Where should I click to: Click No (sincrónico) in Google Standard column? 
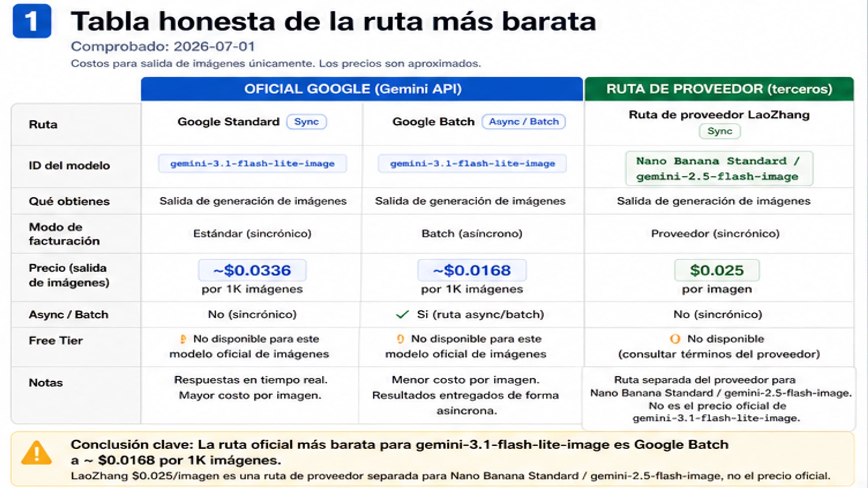(252, 314)
